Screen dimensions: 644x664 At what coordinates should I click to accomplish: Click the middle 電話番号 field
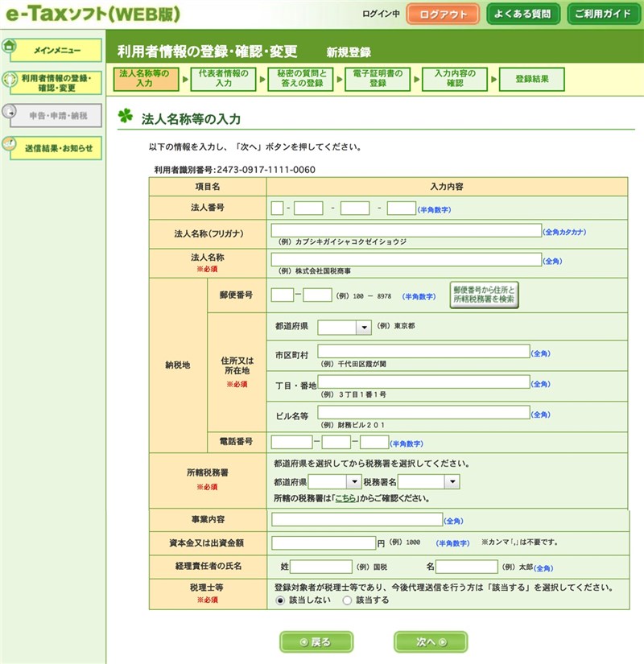(x=336, y=442)
